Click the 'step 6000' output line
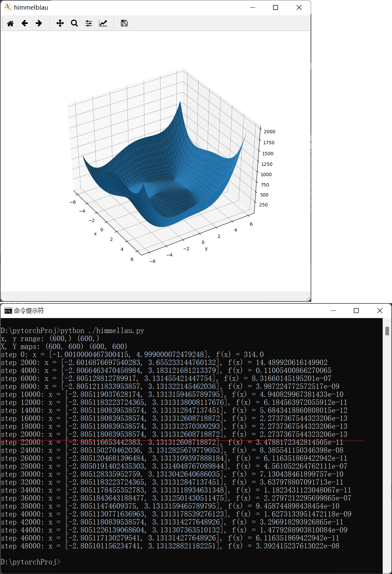This screenshot has height=574, width=392. (166, 379)
